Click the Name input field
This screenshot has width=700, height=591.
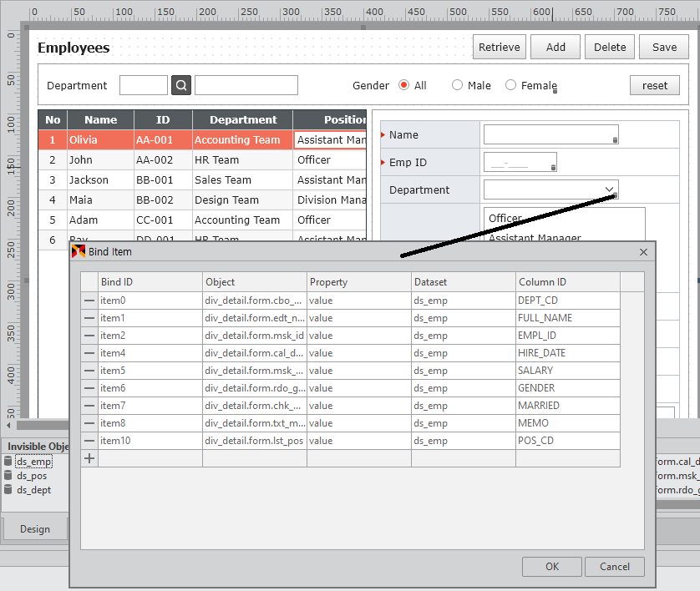click(x=549, y=134)
